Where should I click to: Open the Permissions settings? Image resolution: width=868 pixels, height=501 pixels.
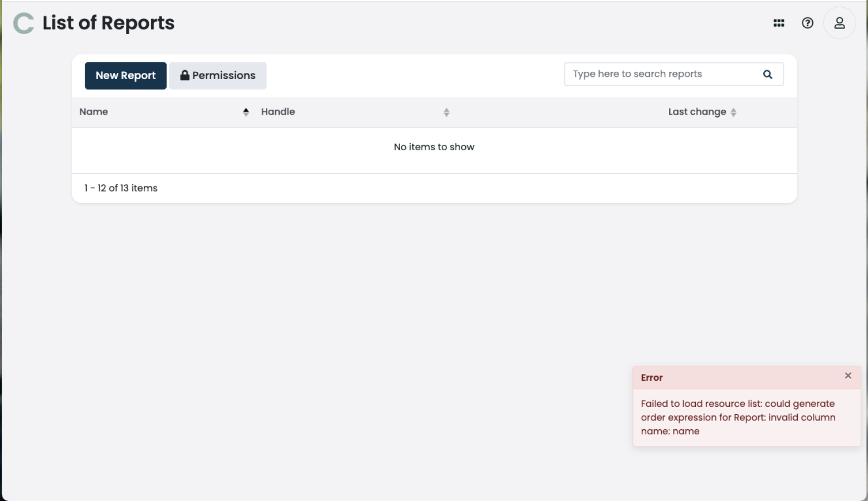[218, 75]
